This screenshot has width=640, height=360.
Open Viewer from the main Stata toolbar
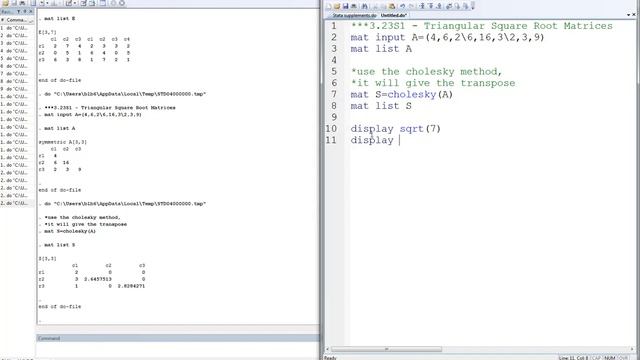point(42,3)
